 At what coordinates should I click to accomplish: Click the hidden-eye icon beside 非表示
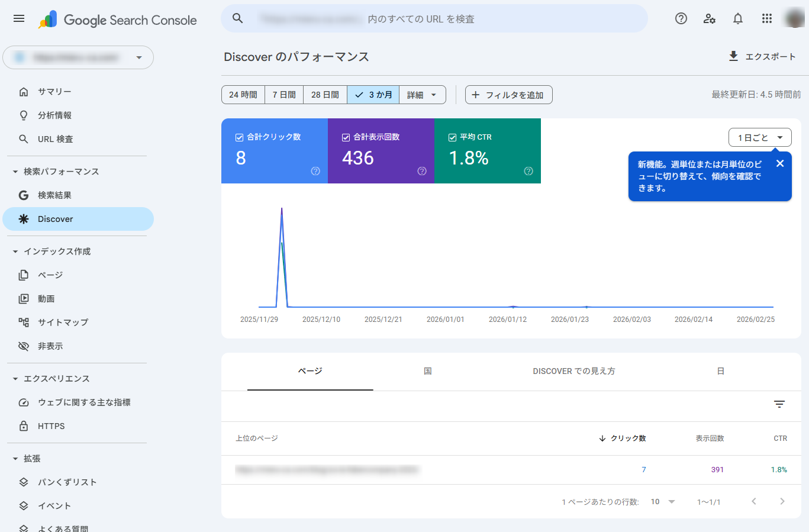(x=24, y=346)
